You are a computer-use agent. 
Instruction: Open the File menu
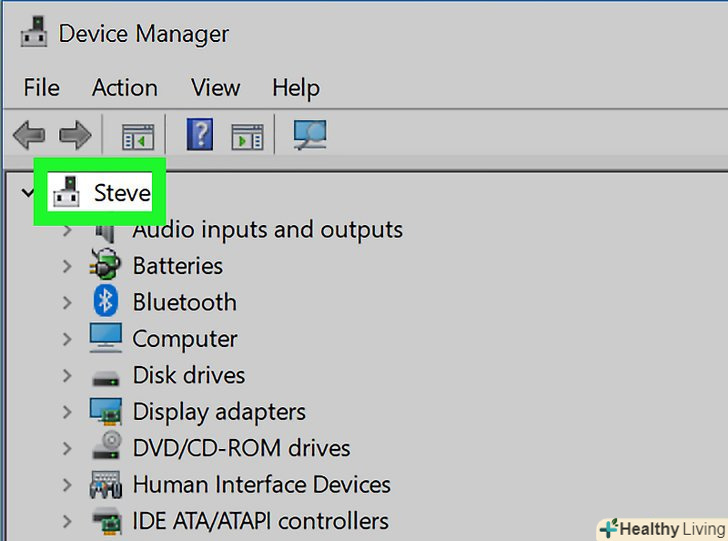[41, 88]
